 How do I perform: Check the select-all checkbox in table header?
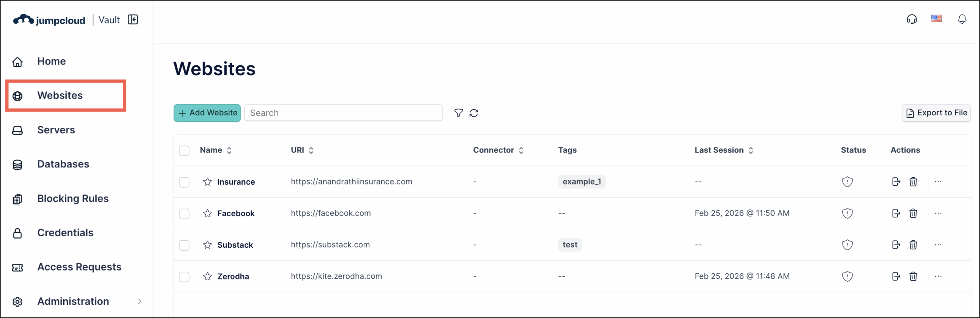(184, 151)
